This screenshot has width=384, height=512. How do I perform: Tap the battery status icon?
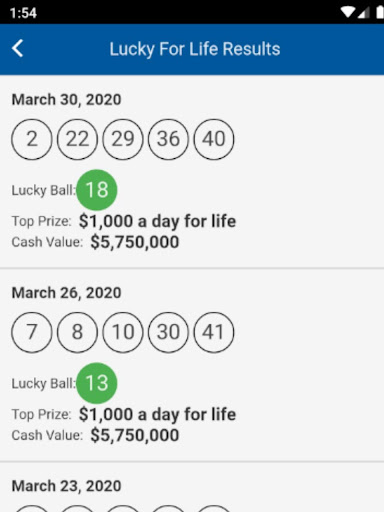coord(380,13)
